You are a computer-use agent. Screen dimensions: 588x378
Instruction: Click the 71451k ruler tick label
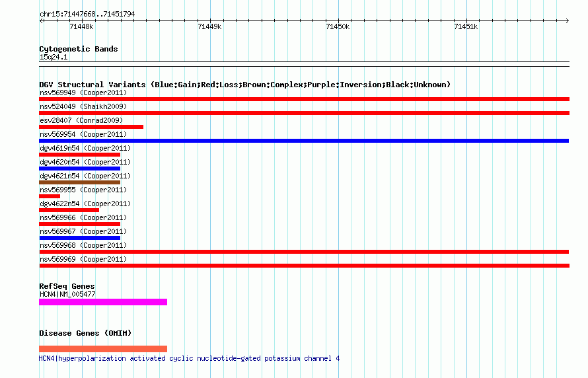[x=466, y=26]
